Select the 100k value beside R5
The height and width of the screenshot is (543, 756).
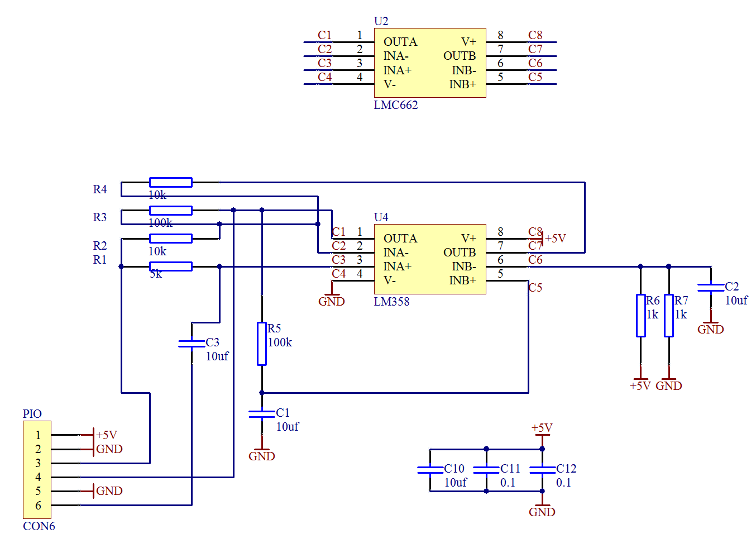280,342
